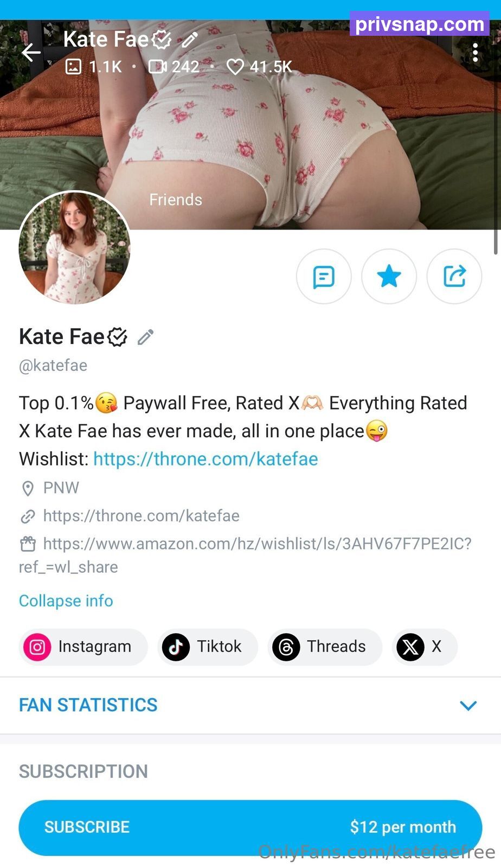Open the Wishlist throne.com link in bio
This screenshot has height=868, width=501.
coord(205,459)
